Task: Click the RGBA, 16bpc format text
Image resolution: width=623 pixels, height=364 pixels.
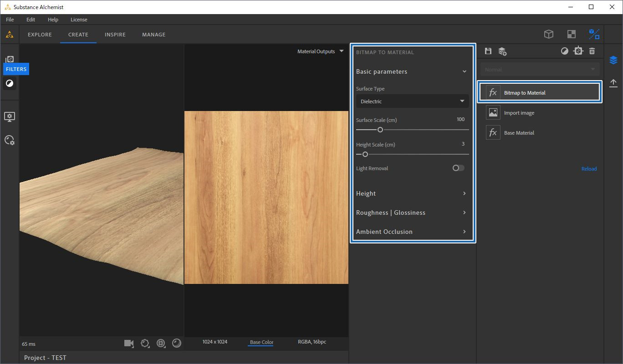Action: tap(312, 342)
